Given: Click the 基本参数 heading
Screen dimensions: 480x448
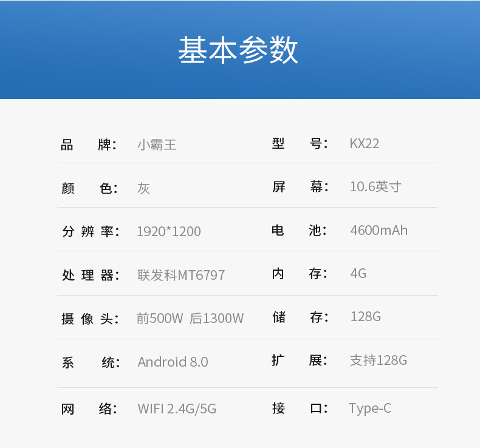Looking at the screenshot, I should click(238, 50).
